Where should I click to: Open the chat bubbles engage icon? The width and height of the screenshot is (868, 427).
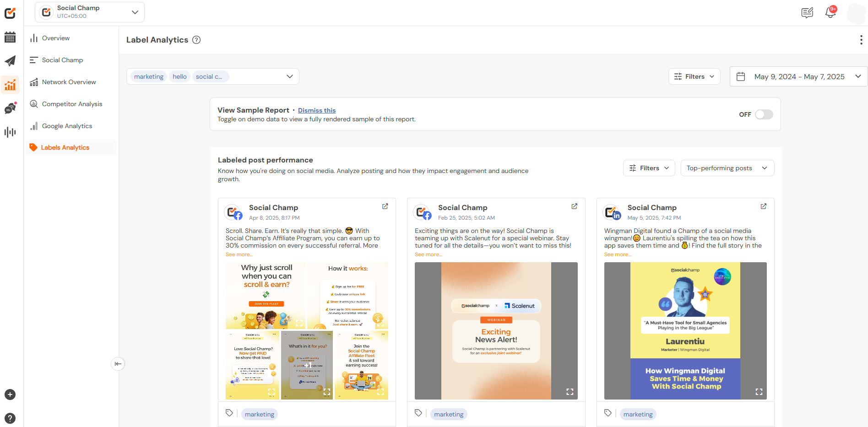[x=10, y=108]
